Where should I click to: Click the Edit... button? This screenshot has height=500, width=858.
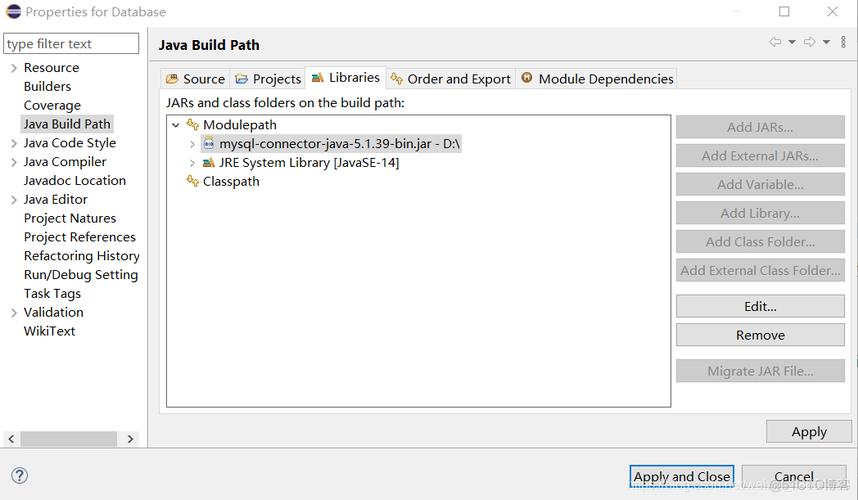760,307
